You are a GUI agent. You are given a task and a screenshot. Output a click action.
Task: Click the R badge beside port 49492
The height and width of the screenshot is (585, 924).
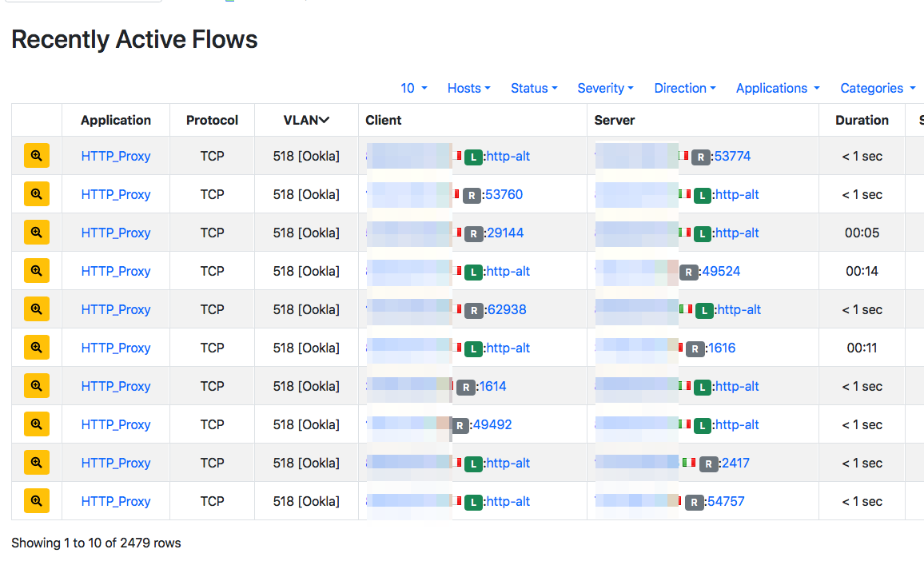(460, 424)
